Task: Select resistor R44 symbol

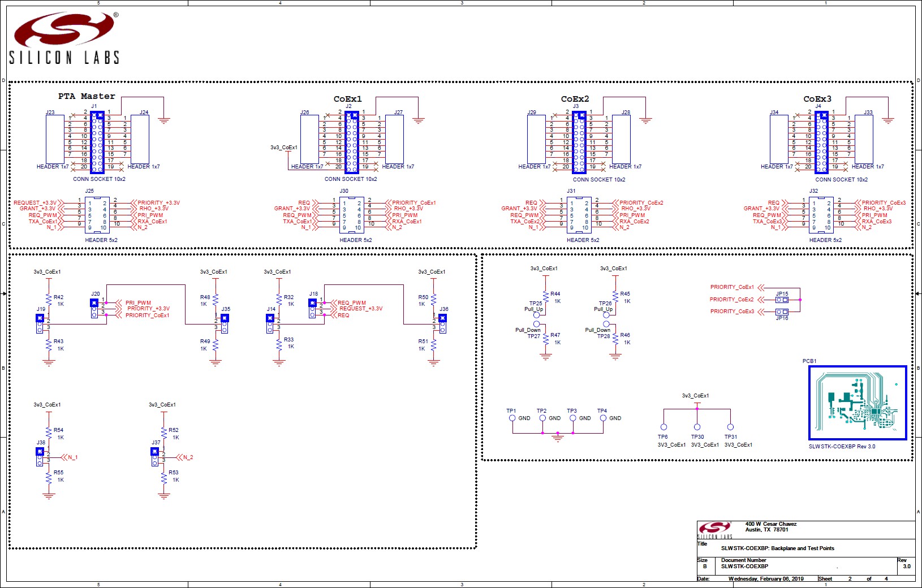Action: [x=545, y=297]
